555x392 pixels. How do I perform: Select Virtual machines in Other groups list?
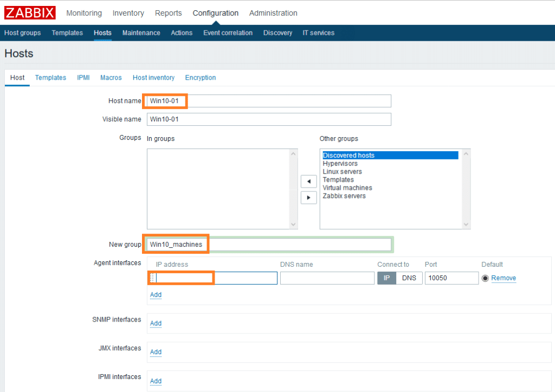(x=347, y=188)
